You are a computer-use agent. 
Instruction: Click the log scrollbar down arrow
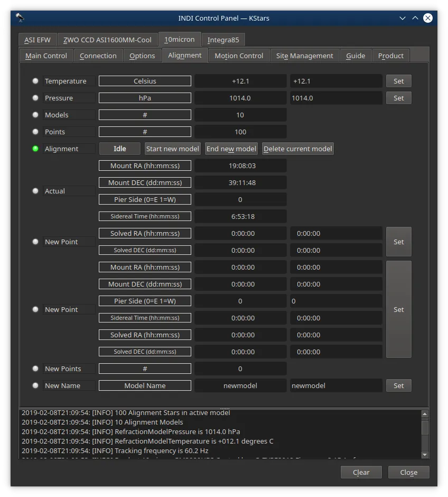click(x=425, y=455)
